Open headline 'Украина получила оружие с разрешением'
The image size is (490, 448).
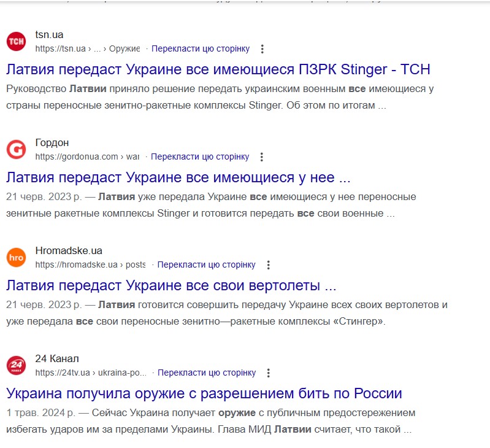204,393
